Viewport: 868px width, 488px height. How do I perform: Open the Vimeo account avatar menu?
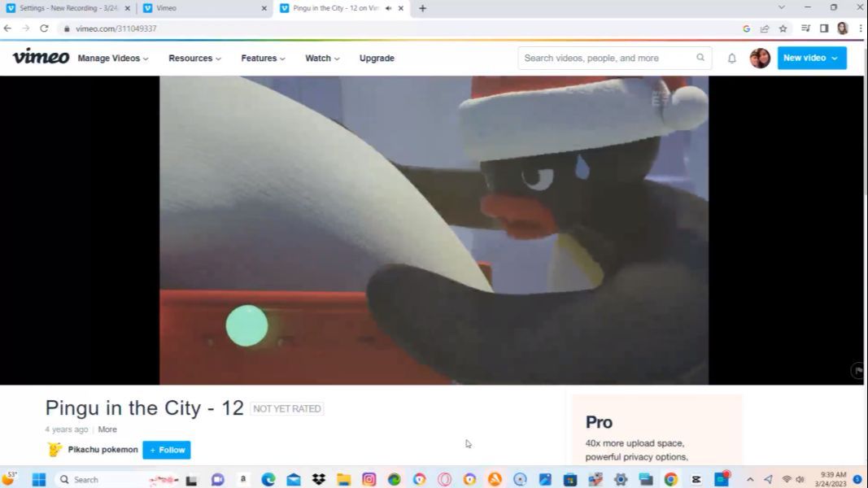point(760,58)
